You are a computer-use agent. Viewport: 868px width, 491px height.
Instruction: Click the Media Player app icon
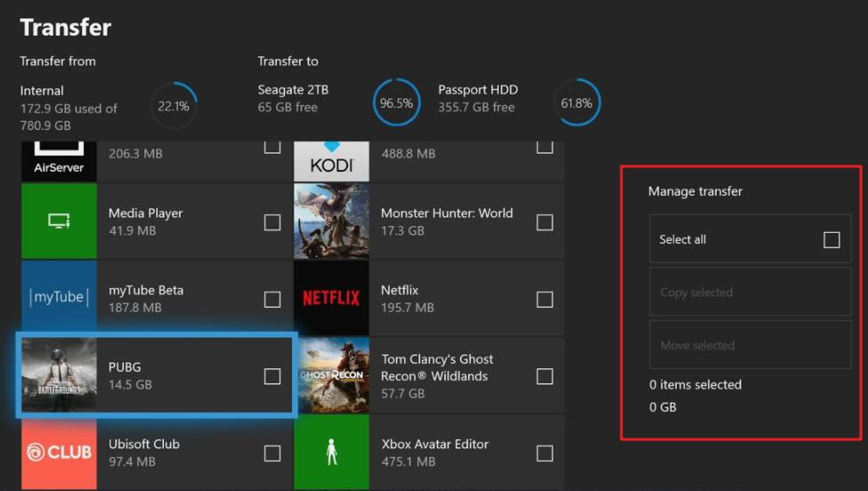point(59,221)
